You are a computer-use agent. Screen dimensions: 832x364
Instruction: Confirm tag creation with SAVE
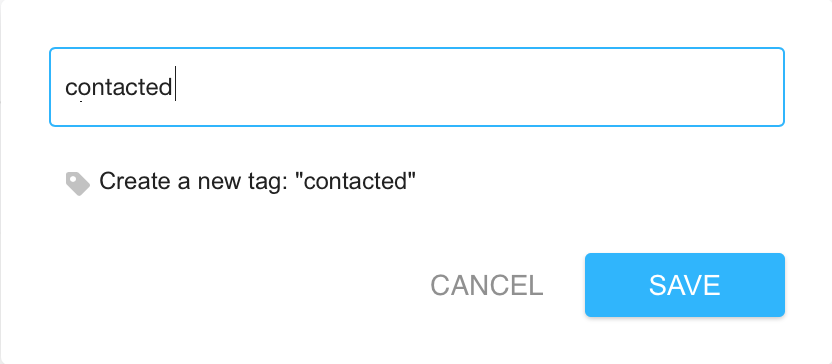click(684, 285)
